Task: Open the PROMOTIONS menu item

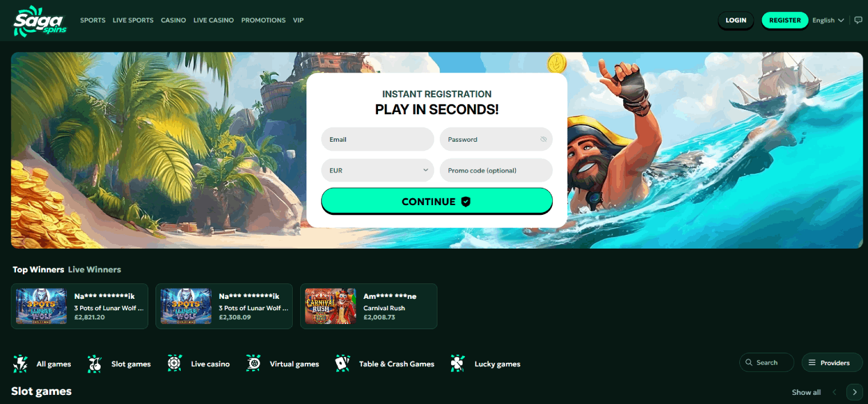Action: pyautogui.click(x=263, y=20)
